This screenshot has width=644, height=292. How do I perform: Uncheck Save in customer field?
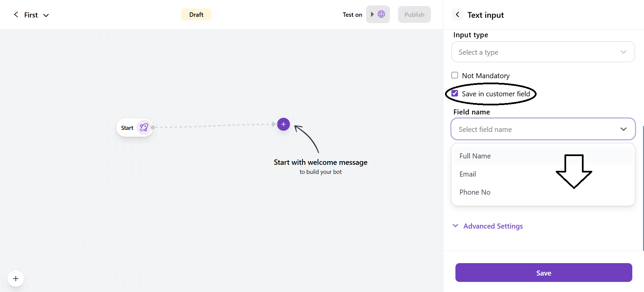click(455, 93)
